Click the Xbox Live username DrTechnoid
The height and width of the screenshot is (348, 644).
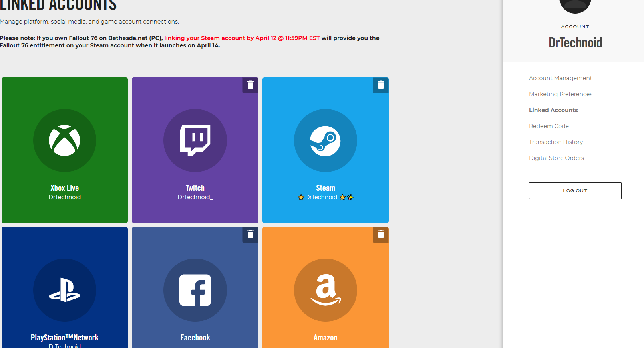[65, 197]
